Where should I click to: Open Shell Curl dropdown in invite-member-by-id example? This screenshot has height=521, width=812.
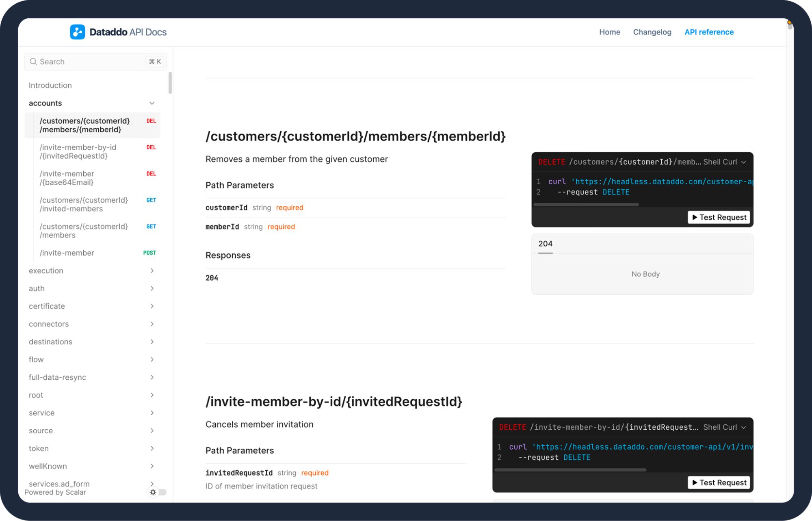[725, 427]
